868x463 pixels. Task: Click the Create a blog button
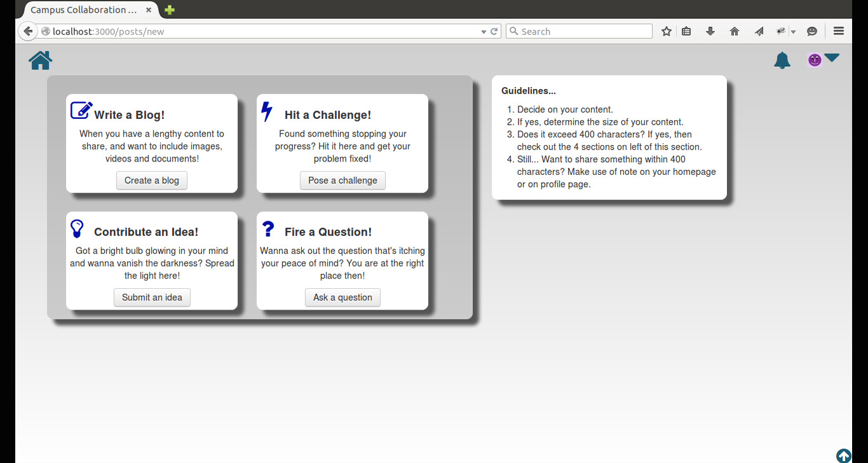click(152, 181)
